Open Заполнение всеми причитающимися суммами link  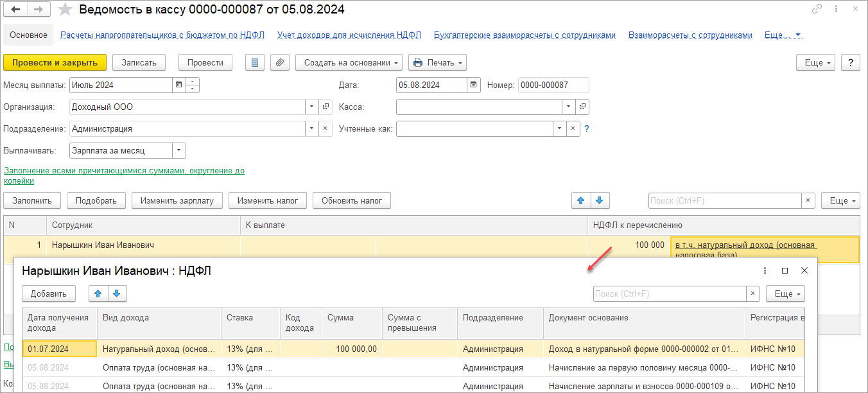click(x=124, y=175)
